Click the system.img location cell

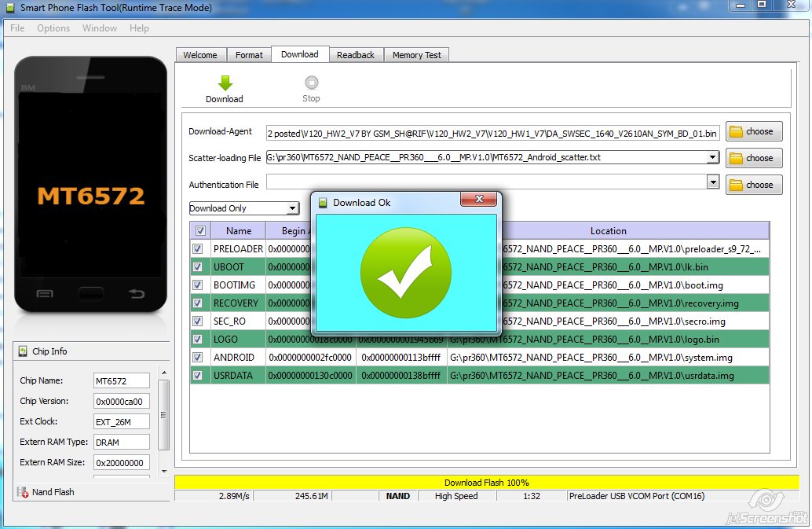click(609, 358)
